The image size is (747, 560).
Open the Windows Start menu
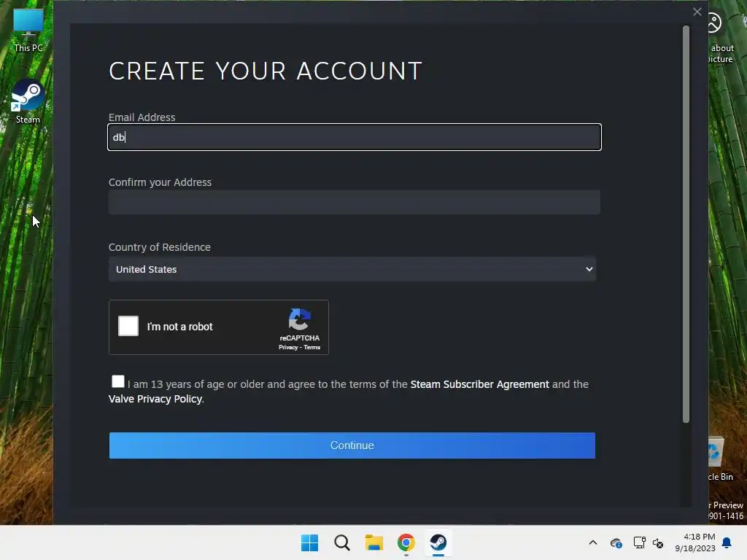click(309, 542)
